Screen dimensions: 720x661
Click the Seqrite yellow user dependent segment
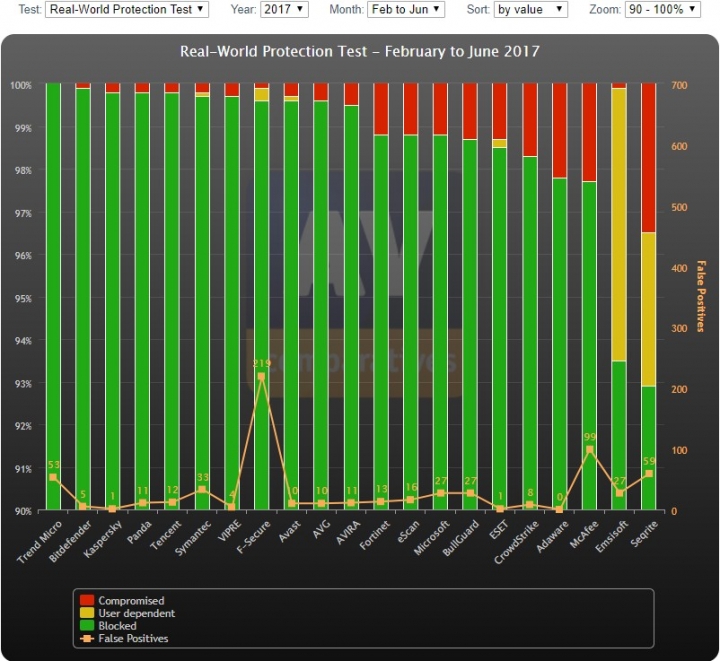tap(648, 309)
